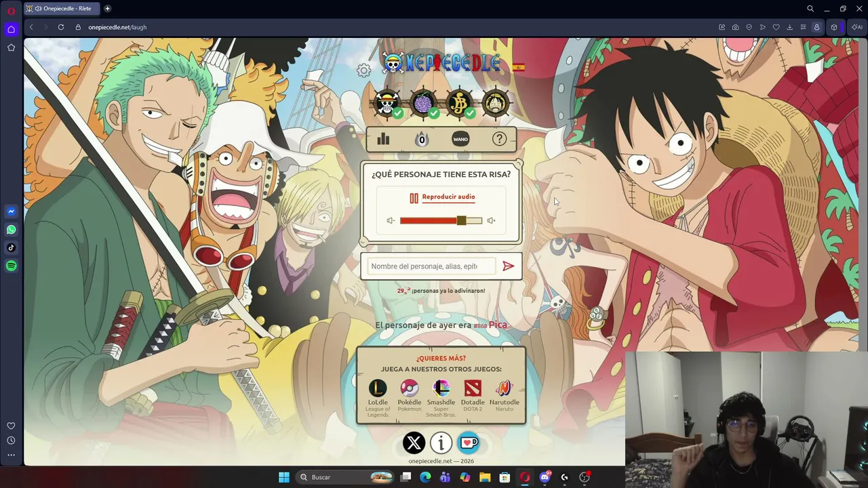Open the question mark help
Image resolution: width=868 pixels, height=488 pixels.
point(499,139)
